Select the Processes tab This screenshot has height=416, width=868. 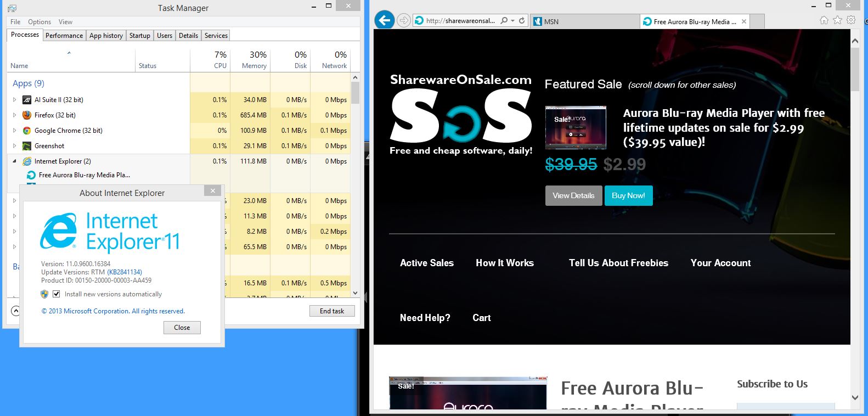25,35
